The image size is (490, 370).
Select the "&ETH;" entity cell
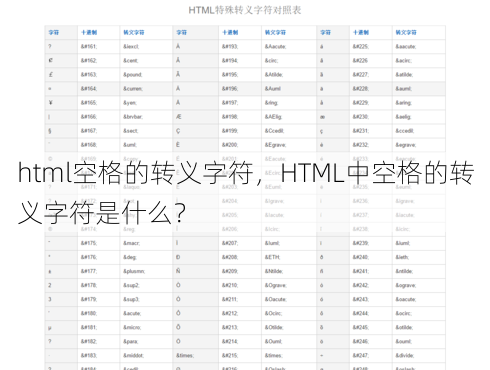click(x=289, y=257)
